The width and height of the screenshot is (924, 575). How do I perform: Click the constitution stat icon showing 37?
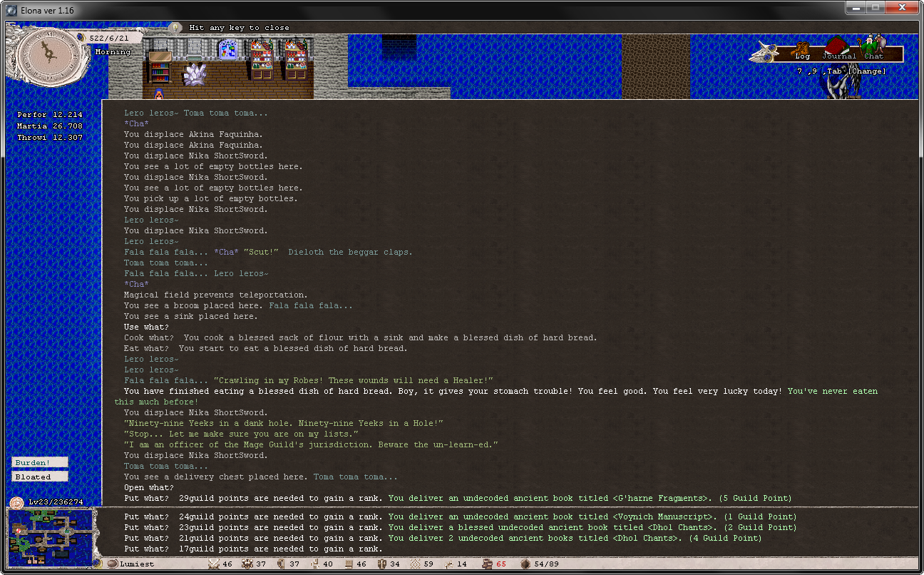(x=247, y=564)
